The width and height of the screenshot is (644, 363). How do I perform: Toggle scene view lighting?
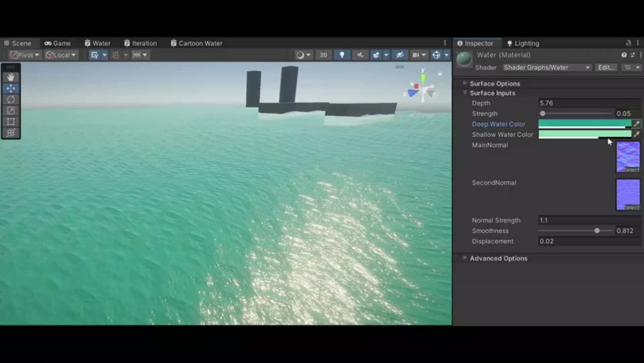pyautogui.click(x=342, y=55)
